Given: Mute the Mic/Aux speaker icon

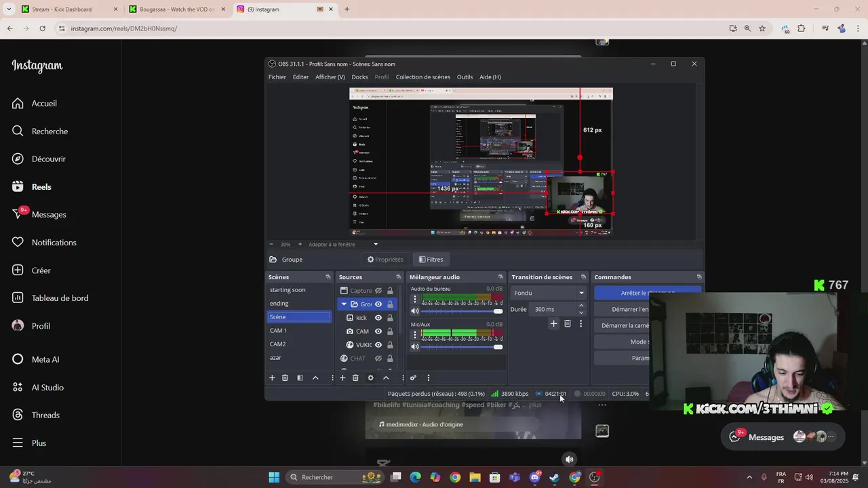Looking at the screenshot, I should point(415,347).
